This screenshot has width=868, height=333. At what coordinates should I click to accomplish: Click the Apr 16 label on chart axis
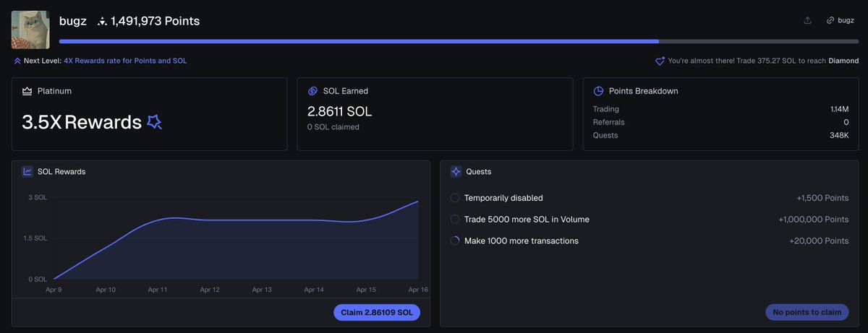pos(418,290)
